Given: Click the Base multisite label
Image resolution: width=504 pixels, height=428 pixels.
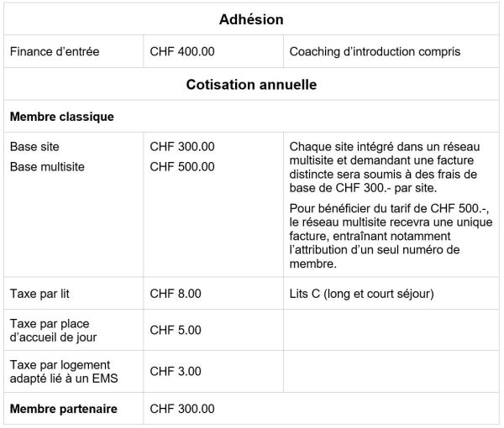Looking at the screenshot, I should (47, 166).
